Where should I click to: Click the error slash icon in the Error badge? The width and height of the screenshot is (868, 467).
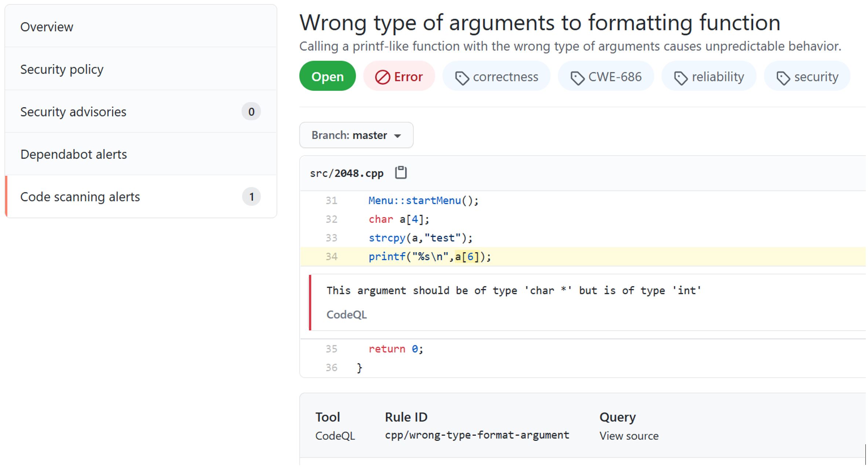[x=382, y=76]
